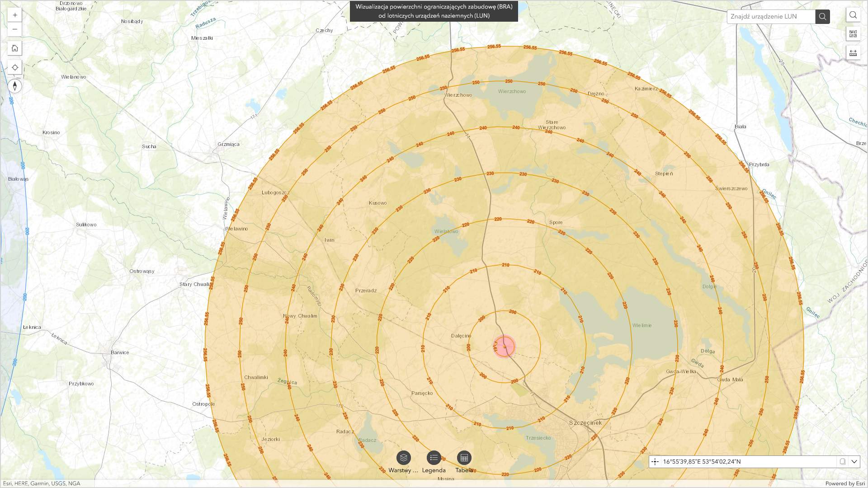Image resolution: width=868 pixels, height=488 pixels.
Task: Open the Legenda legend panel
Action: point(434,458)
